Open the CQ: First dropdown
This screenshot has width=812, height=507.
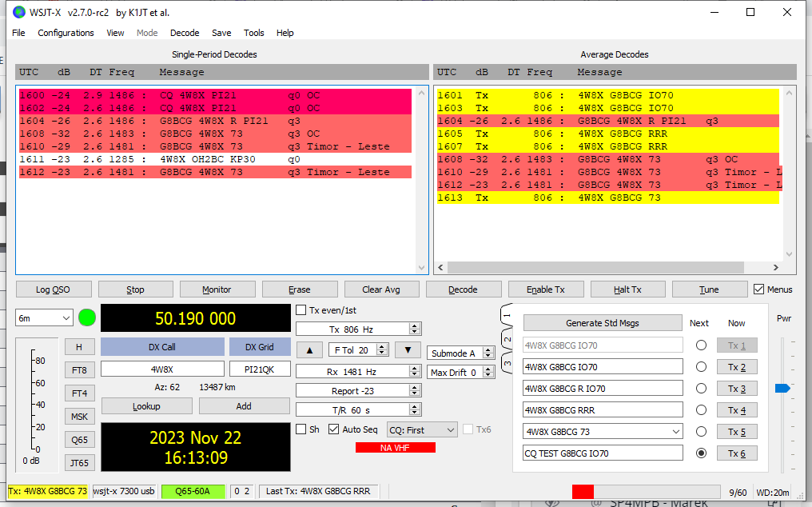pyautogui.click(x=422, y=429)
